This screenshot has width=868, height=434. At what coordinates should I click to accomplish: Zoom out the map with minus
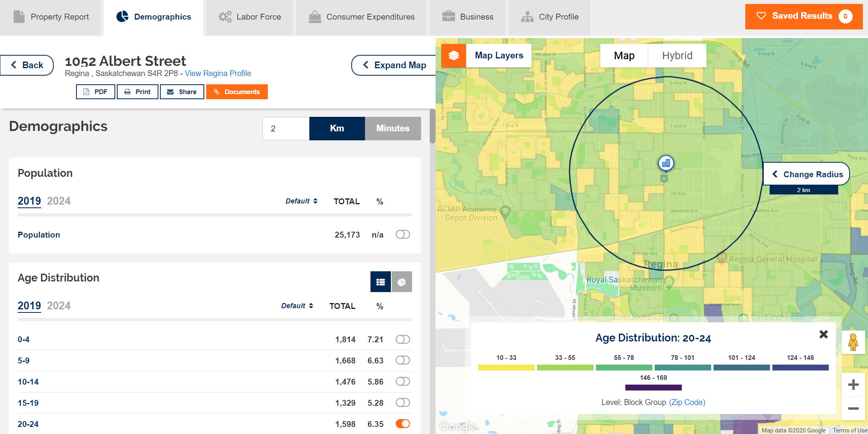coord(853,409)
